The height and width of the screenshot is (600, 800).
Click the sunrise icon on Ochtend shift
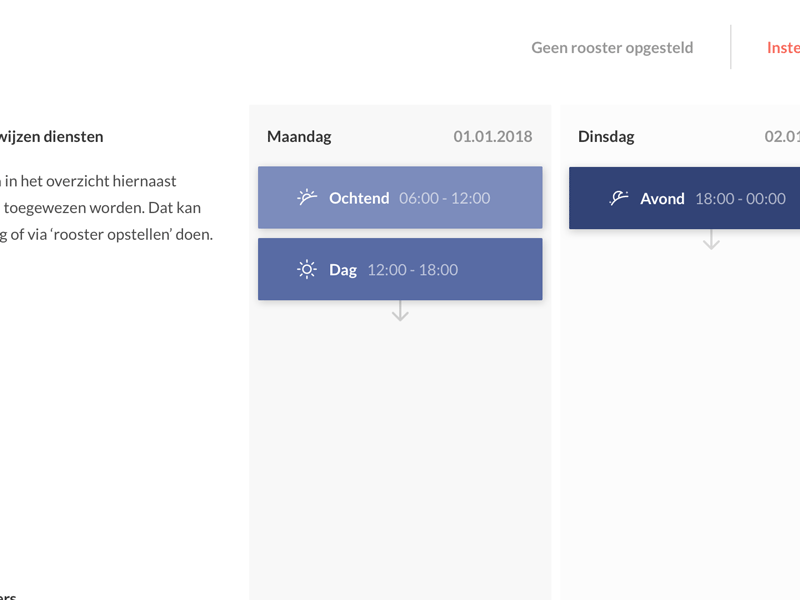coord(307,197)
